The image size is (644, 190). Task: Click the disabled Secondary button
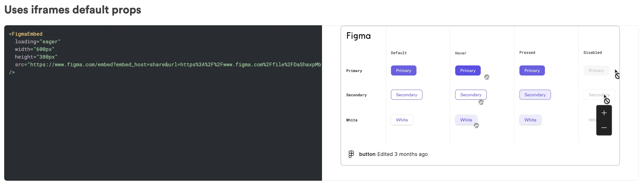pyautogui.click(x=599, y=95)
